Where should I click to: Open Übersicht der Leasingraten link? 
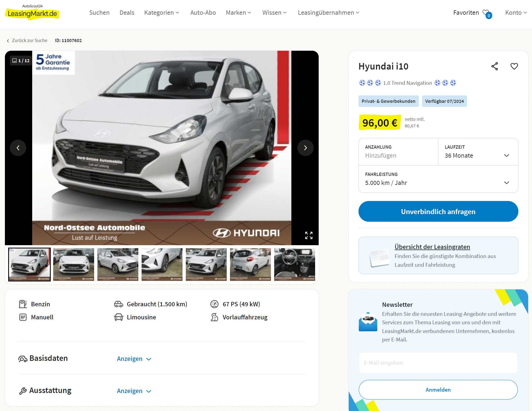432,247
